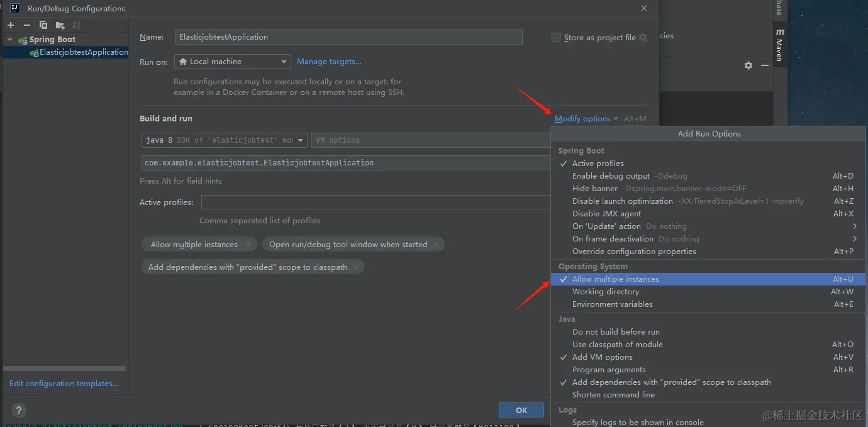Select ElasticjobtestApplication in configuration tree

[x=65, y=52]
